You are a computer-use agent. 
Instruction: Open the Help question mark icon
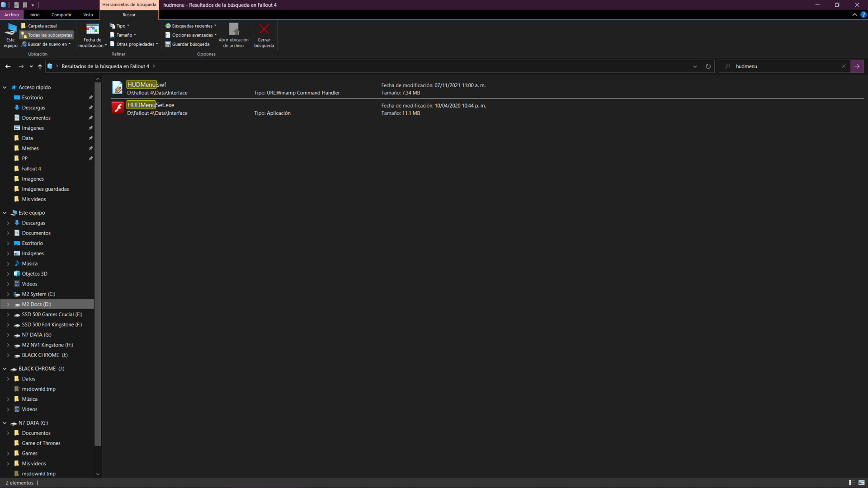[863, 15]
